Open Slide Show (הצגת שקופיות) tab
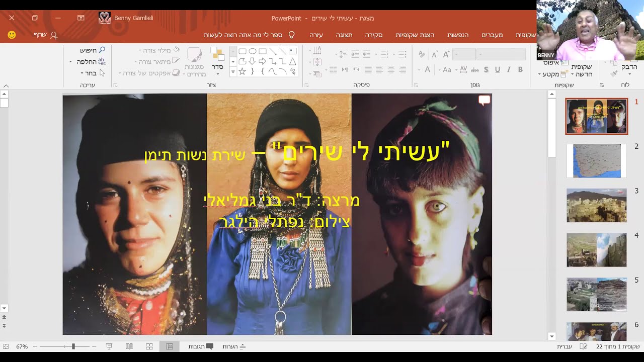Viewport: 644px width, 362px height. pyautogui.click(x=415, y=35)
